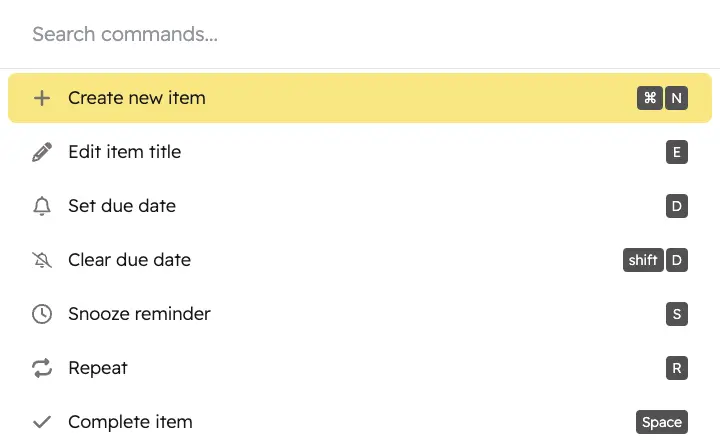Screen dimensions: 720x440
Task: Select the Create new item command
Action: pos(360,98)
